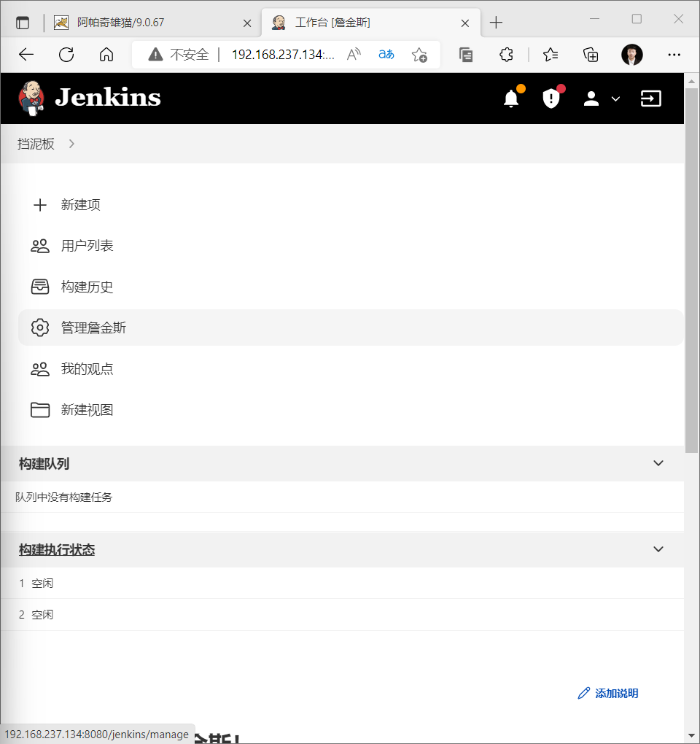Viewport: 700px width, 744px height.
Task: Refresh the current page
Action: (x=66, y=55)
